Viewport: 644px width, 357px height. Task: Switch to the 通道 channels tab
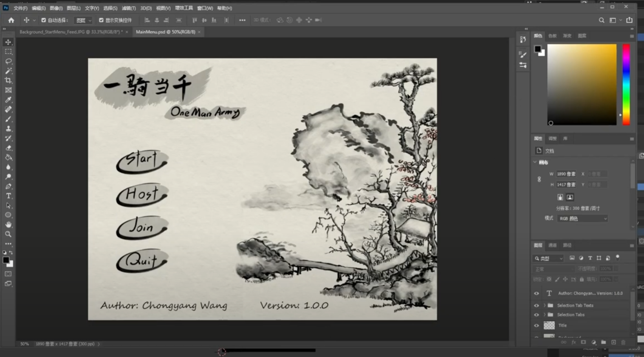(x=552, y=245)
